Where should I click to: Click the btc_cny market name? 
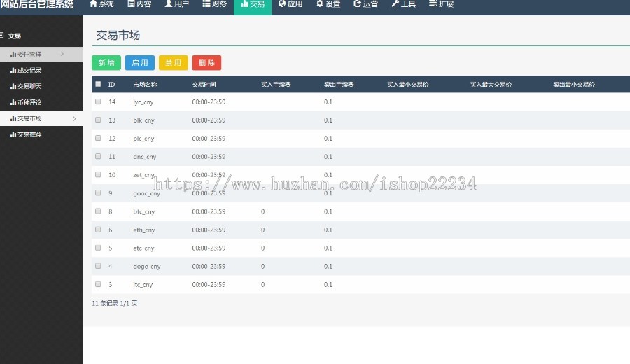click(x=143, y=211)
